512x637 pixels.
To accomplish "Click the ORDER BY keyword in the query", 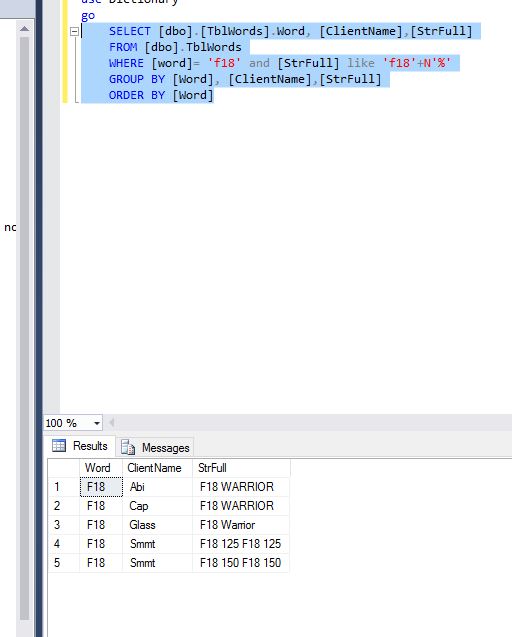I will point(137,95).
